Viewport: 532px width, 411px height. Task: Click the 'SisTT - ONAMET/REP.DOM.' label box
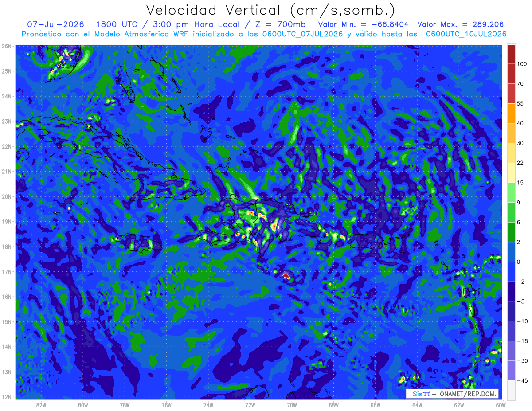coord(452,394)
